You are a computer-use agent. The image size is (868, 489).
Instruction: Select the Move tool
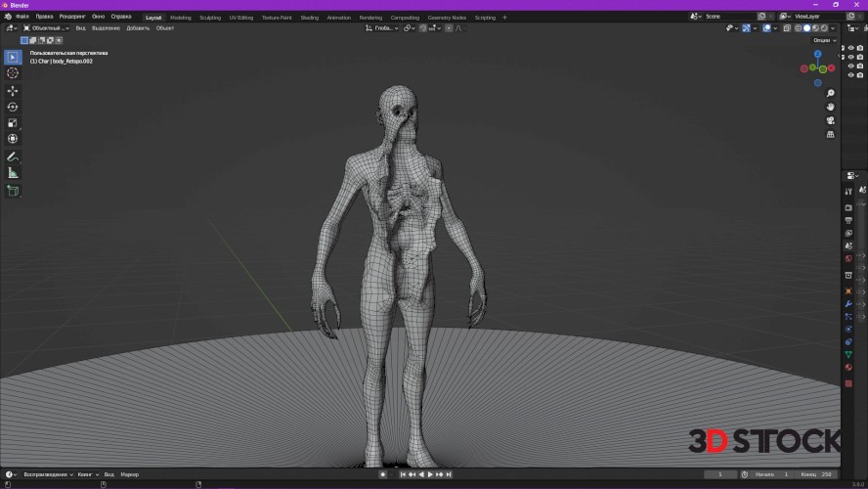click(13, 91)
